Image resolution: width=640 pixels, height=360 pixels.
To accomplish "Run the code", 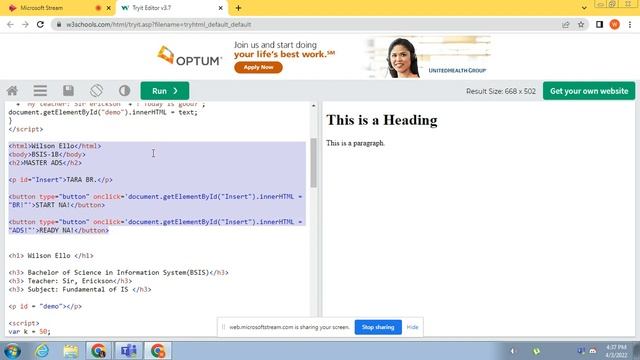I will click(165, 91).
